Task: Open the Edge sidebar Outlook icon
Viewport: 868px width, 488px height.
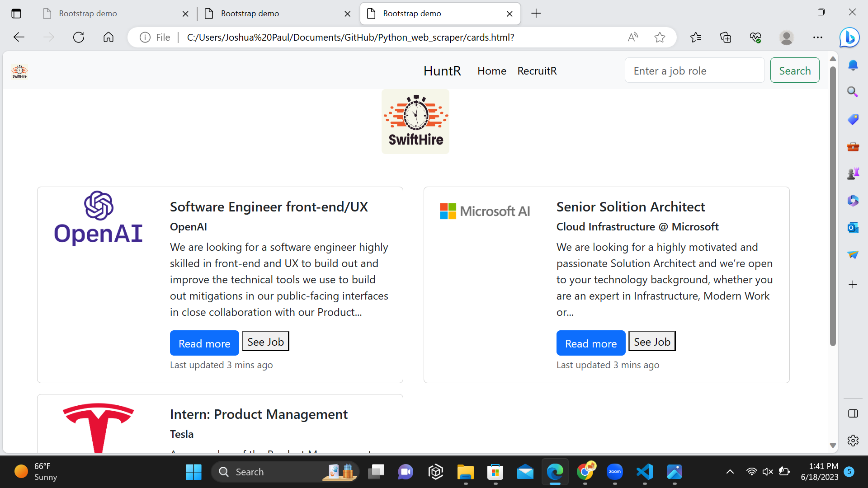Action: (x=853, y=228)
